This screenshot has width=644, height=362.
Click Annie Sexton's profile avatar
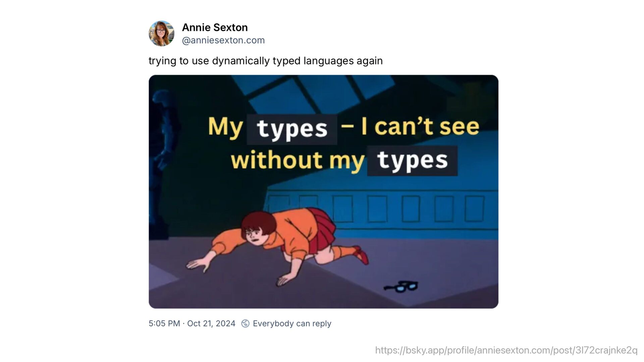click(x=161, y=34)
